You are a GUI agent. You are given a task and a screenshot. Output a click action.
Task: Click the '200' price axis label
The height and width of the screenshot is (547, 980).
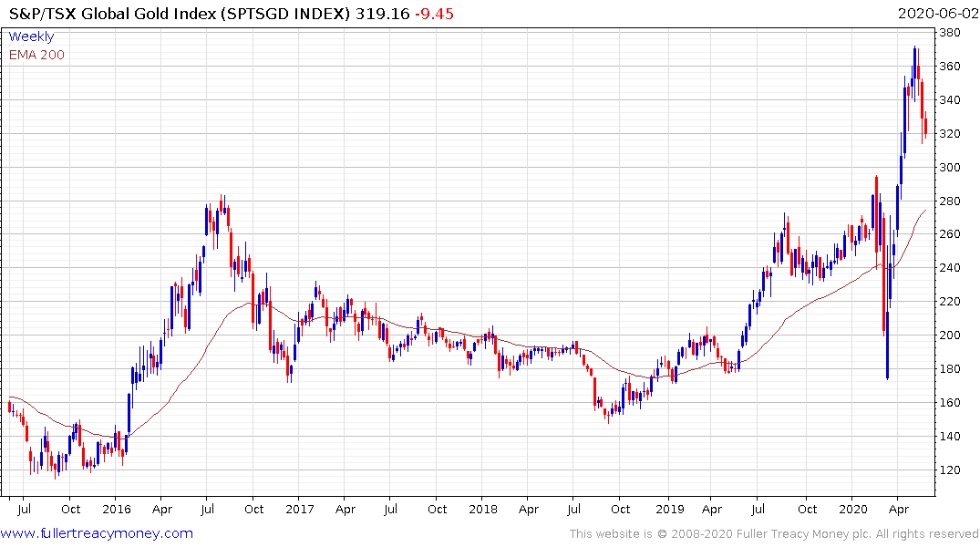point(950,335)
